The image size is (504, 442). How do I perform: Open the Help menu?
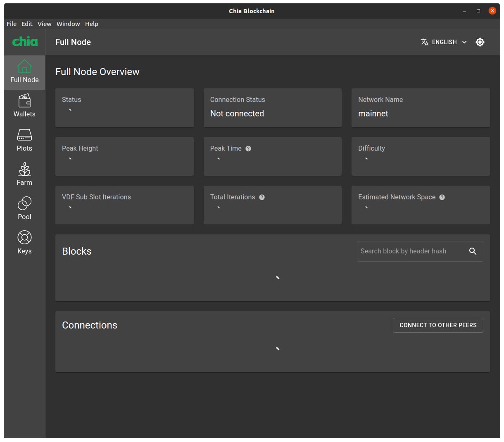[x=92, y=24]
